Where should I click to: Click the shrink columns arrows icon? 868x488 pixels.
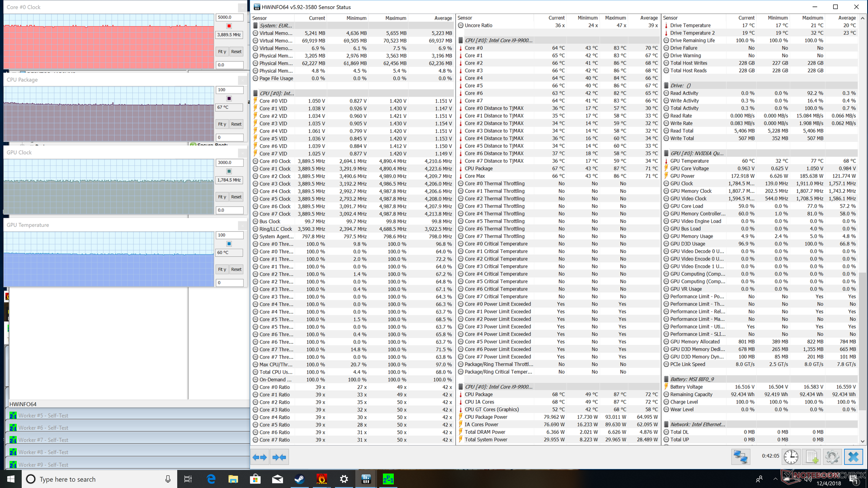pos(279,457)
